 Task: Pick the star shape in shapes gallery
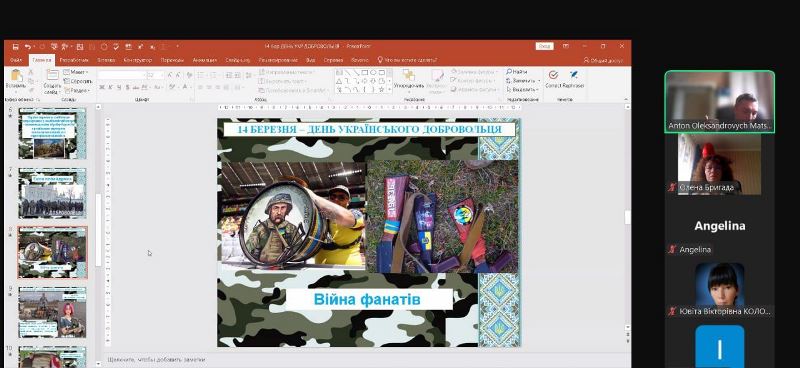point(381,89)
